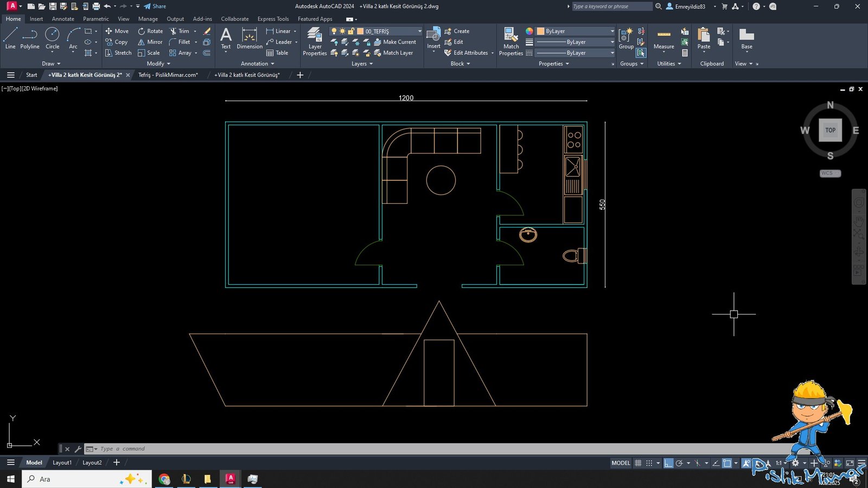The image size is (868, 488).
Task: Open the Tefriş - PislikMimar.com drawing tab
Action: coord(168,75)
